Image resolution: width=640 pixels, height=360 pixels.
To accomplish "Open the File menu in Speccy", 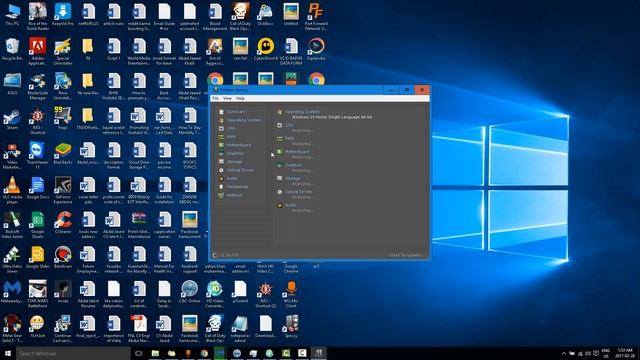I will [x=216, y=98].
